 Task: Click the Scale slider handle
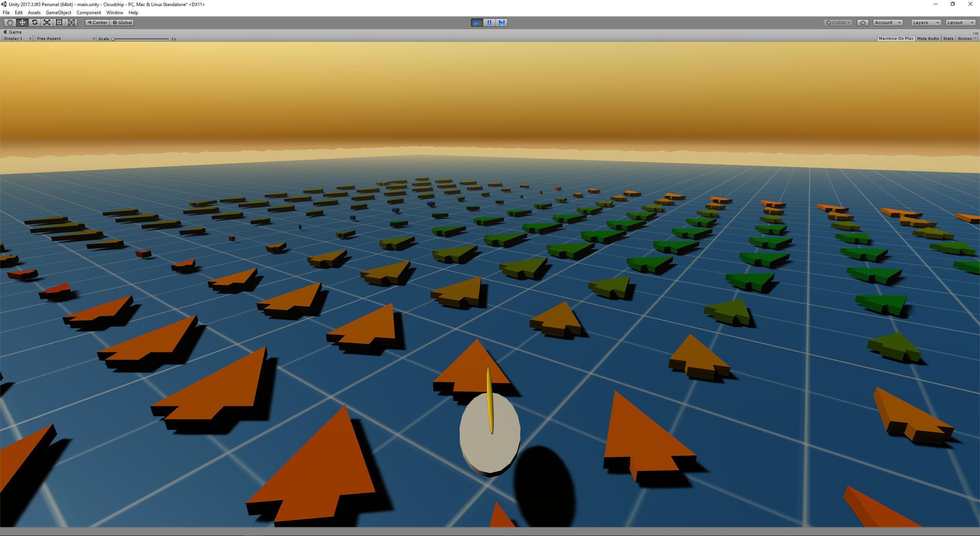(x=113, y=39)
